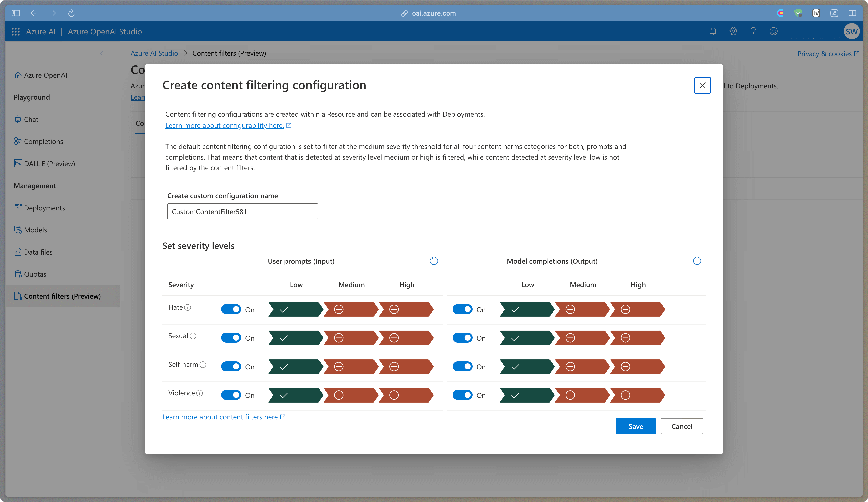868x502 pixels.
Task: Set Hate input severity to Low
Action: [295, 309]
